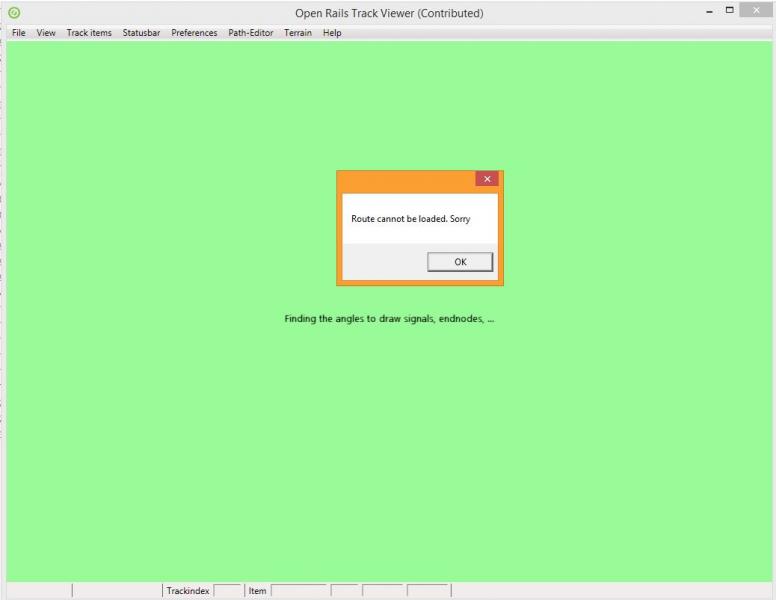Open the Terrain menu

[298, 33]
